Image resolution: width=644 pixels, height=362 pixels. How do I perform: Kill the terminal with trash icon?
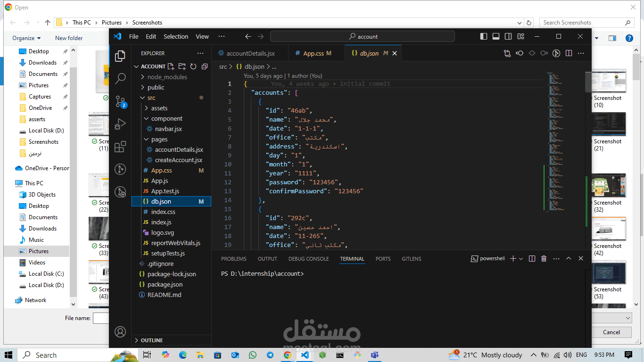coord(544,259)
